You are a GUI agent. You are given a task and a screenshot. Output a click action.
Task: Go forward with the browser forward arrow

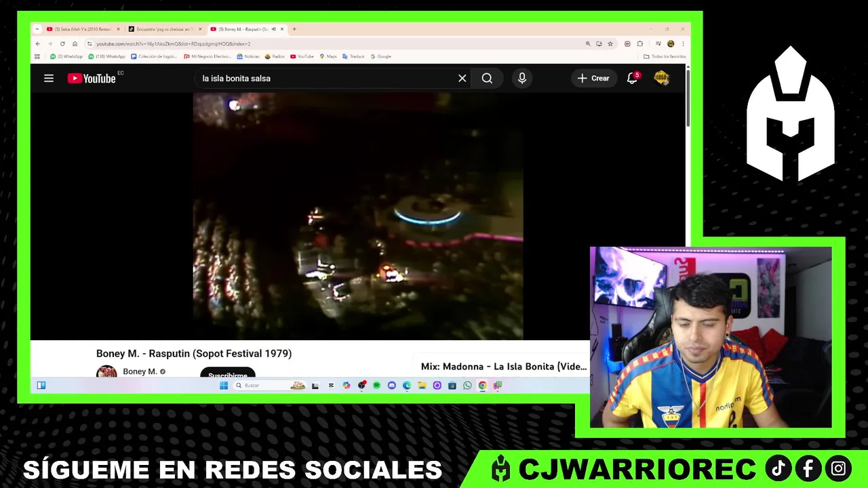(50, 44)
